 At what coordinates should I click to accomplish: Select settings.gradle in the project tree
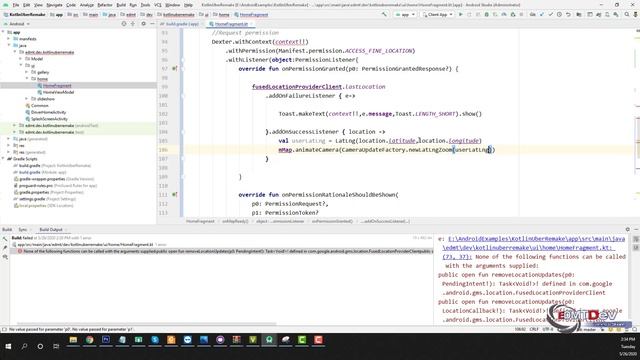point(32,199)
